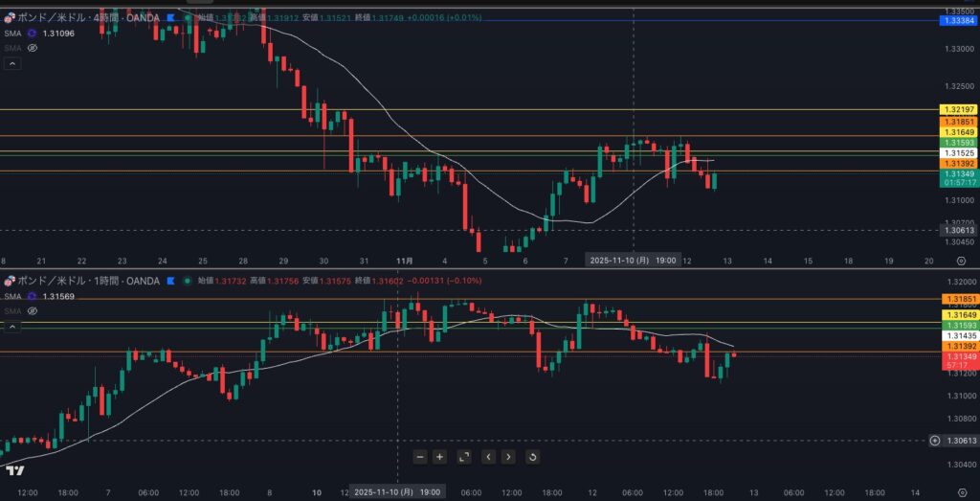
Task: Click the plus icon beside 1.30613 price
Action: click(x=934, y=440)
